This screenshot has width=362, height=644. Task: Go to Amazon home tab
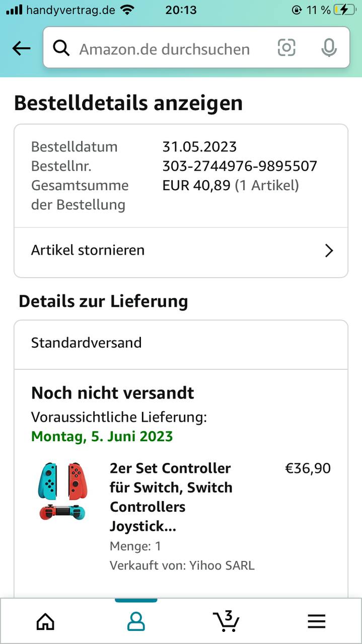coord(45,622)
